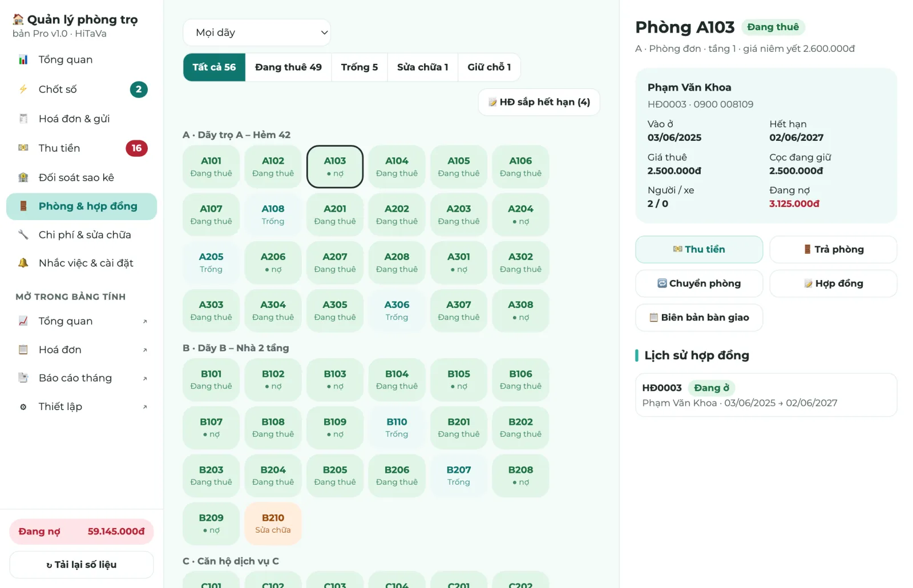Screen dimensions: 913x588
Task: Open external arrow for Thiết lập
Action: (145, 407)
